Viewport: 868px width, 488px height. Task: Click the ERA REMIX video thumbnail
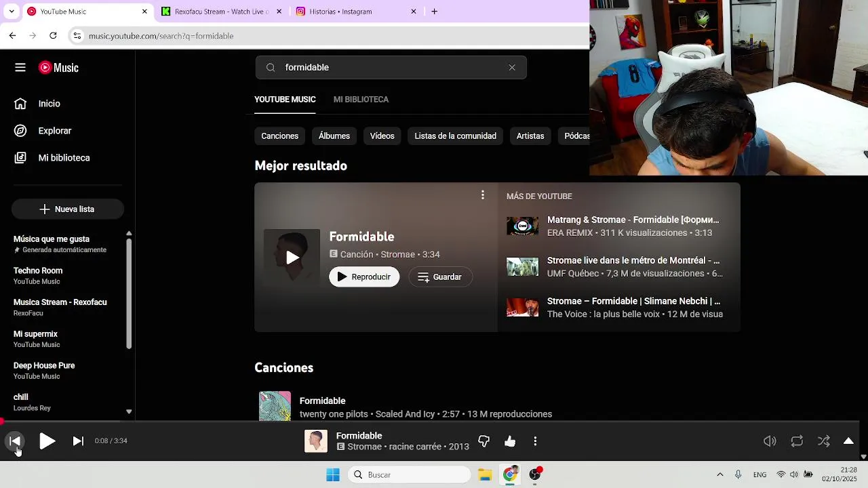point(522,226)
